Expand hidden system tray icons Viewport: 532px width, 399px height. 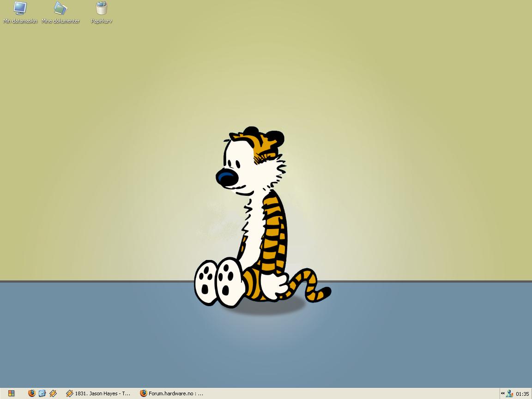502,393
